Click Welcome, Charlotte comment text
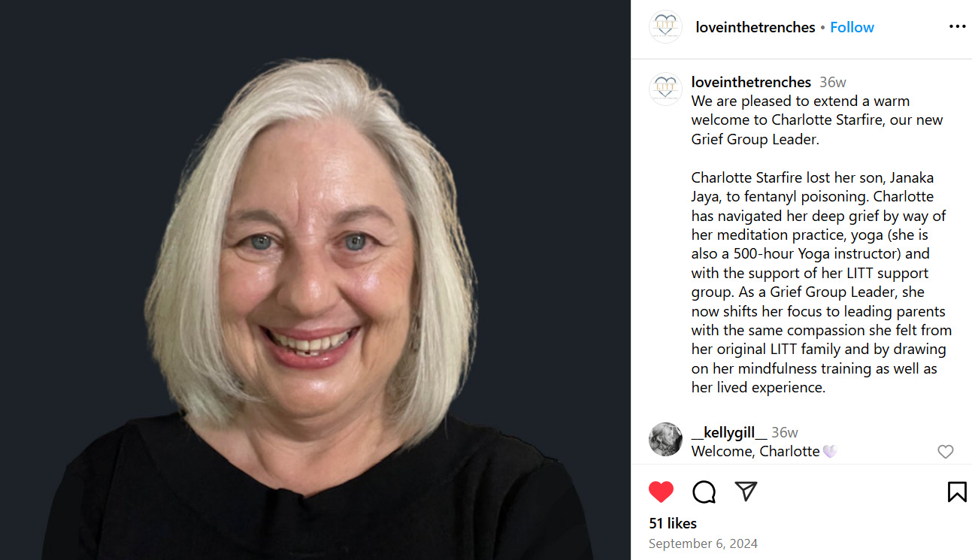Viewport: 972px width, 560px height. (764, 451)
